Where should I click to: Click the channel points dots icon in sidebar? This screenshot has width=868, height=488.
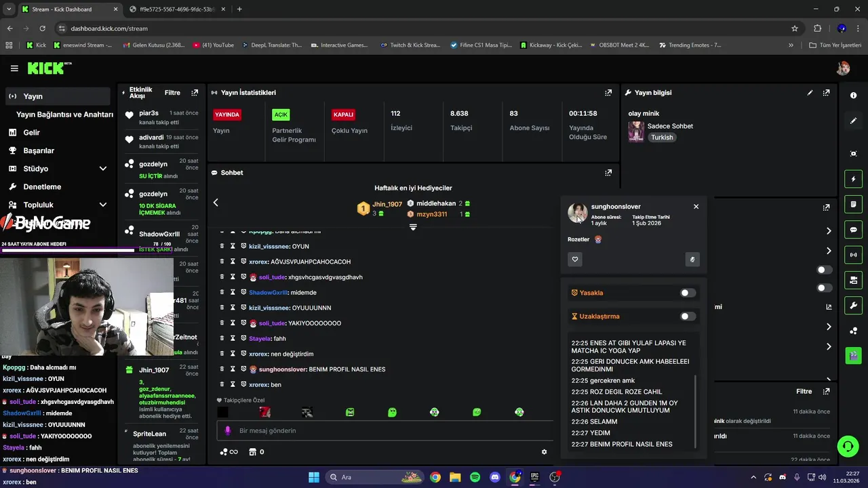pos(853,331)
